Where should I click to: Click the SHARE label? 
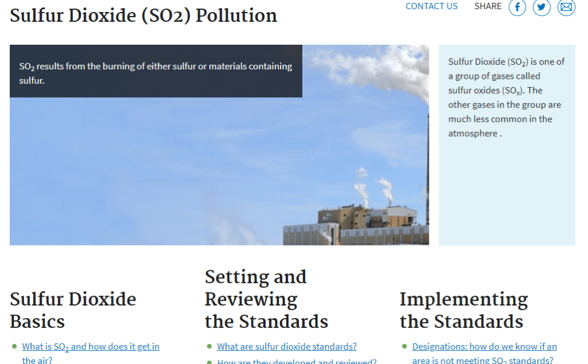(x=487, y=6)
